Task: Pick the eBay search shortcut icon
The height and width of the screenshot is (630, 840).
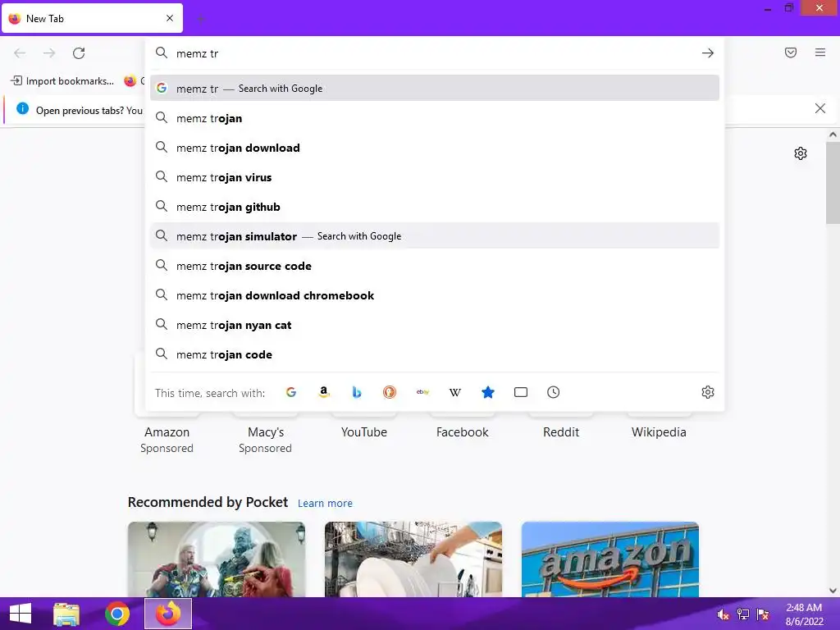Action: (x=422, y=392)
